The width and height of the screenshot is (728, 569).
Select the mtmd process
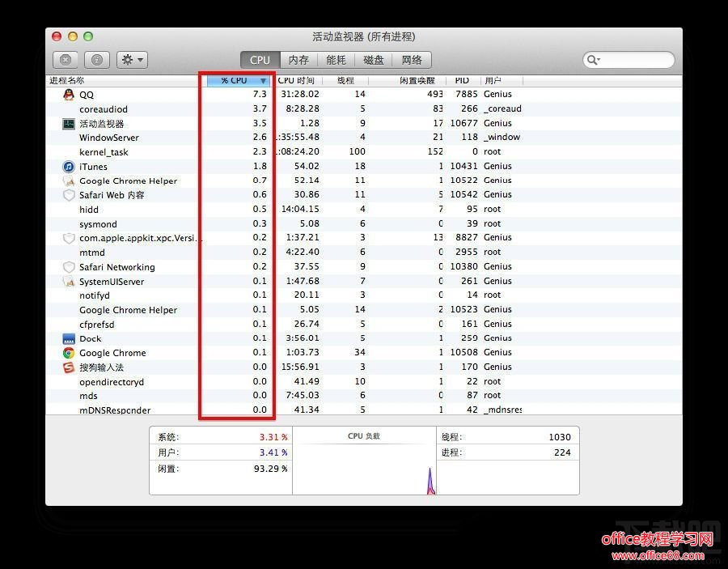coord(363,253)
